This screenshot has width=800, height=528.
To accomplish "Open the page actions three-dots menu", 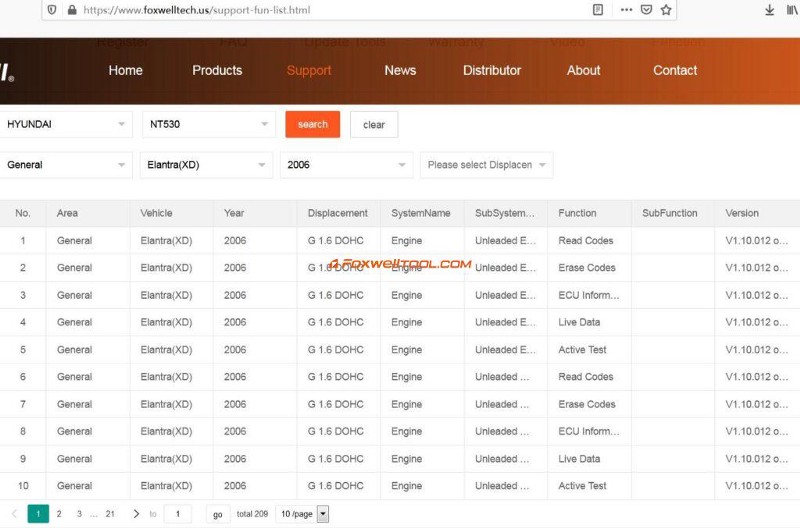I will (627, 10).
